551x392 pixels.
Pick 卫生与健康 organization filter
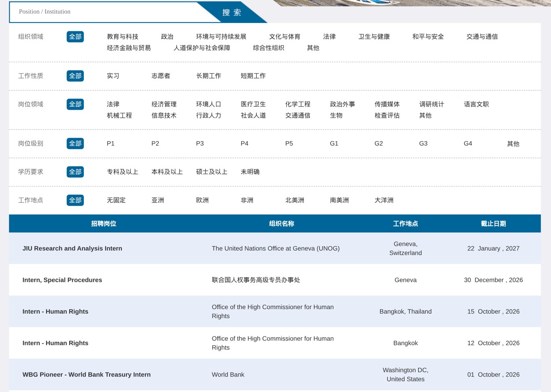(x=374, y=37)
